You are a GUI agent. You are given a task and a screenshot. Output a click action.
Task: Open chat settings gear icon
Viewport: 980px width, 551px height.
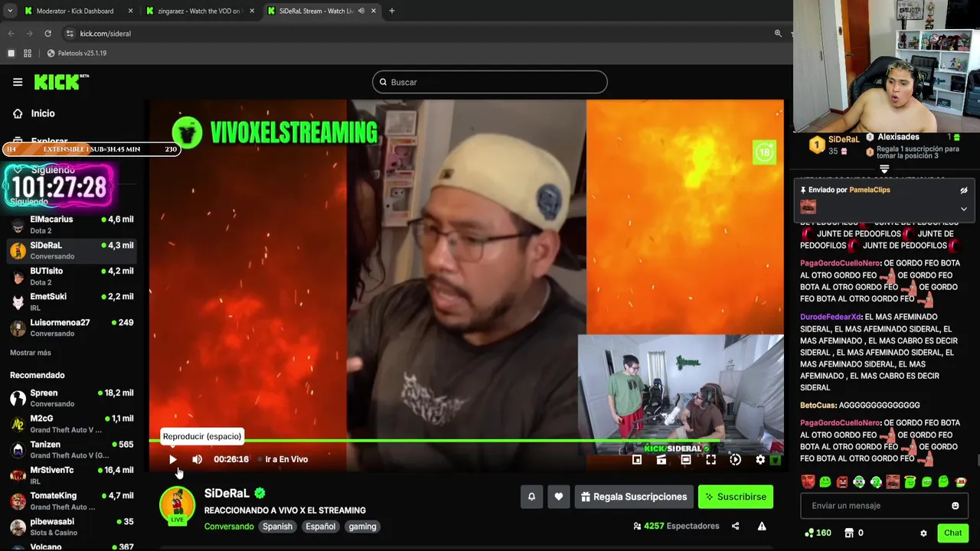[923, 533]
